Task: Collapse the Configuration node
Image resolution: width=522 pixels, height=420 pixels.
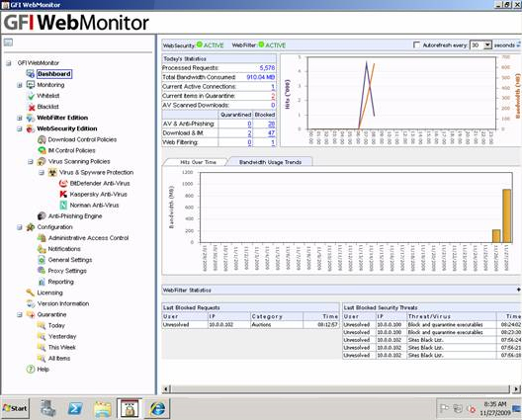Action: click(x=20, y=227)
